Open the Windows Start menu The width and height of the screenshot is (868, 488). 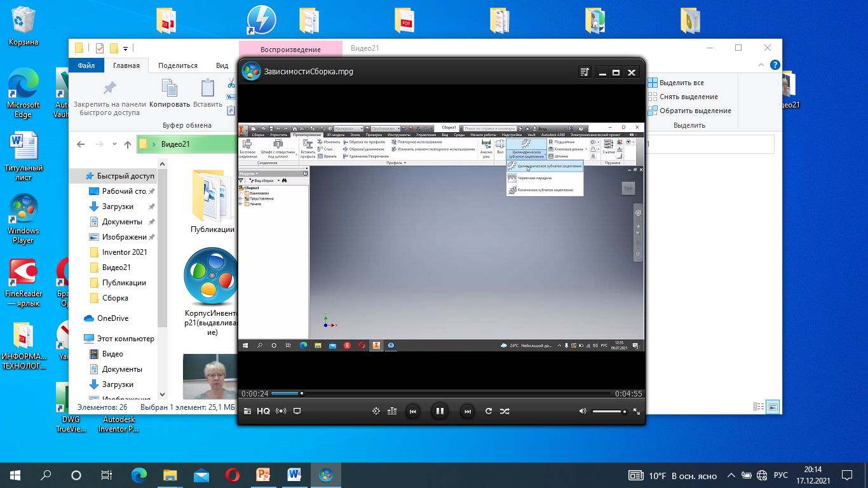pos(15,475)
